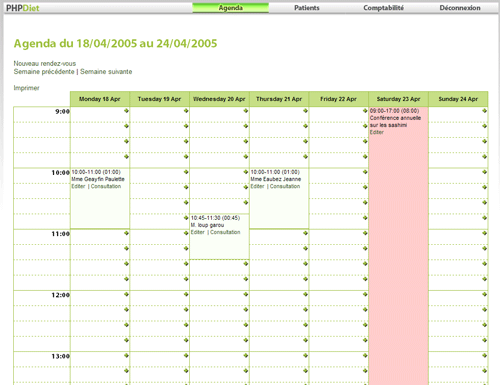Click the Friday 22 Apr header
This screenshot has width=500, height=385.
pyautogui.click(x=338, y=99)
